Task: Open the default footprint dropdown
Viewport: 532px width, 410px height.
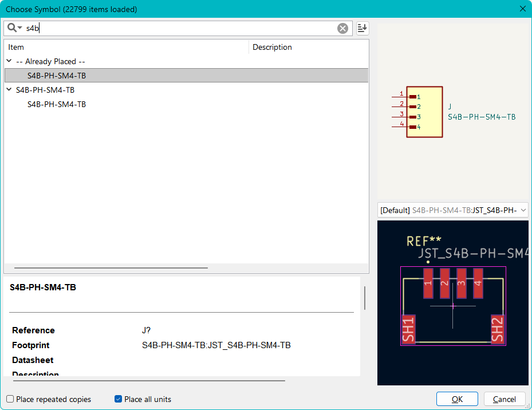Action: [x=453, y=210]
